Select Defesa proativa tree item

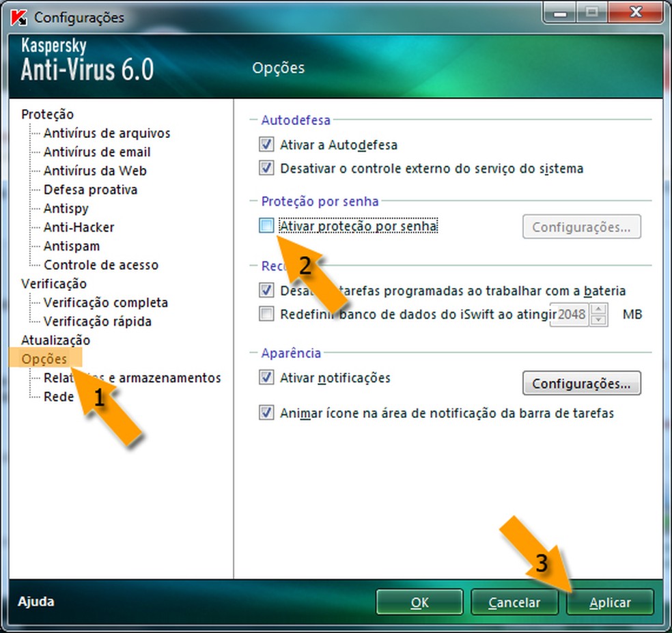90,190
